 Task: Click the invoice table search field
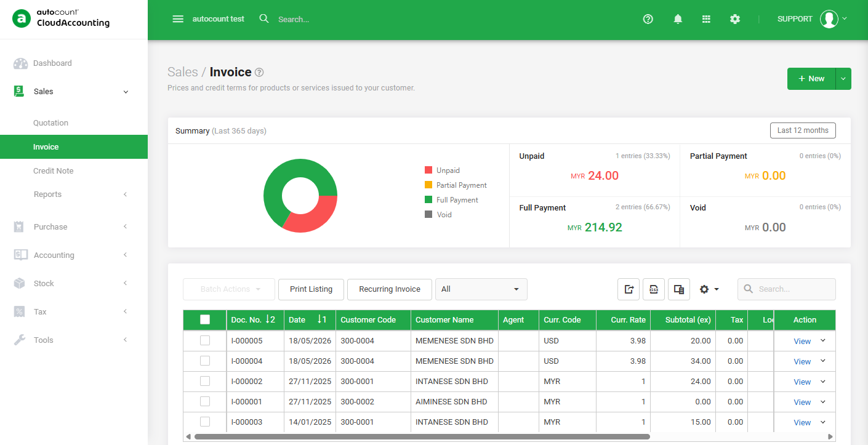[787, 289]
